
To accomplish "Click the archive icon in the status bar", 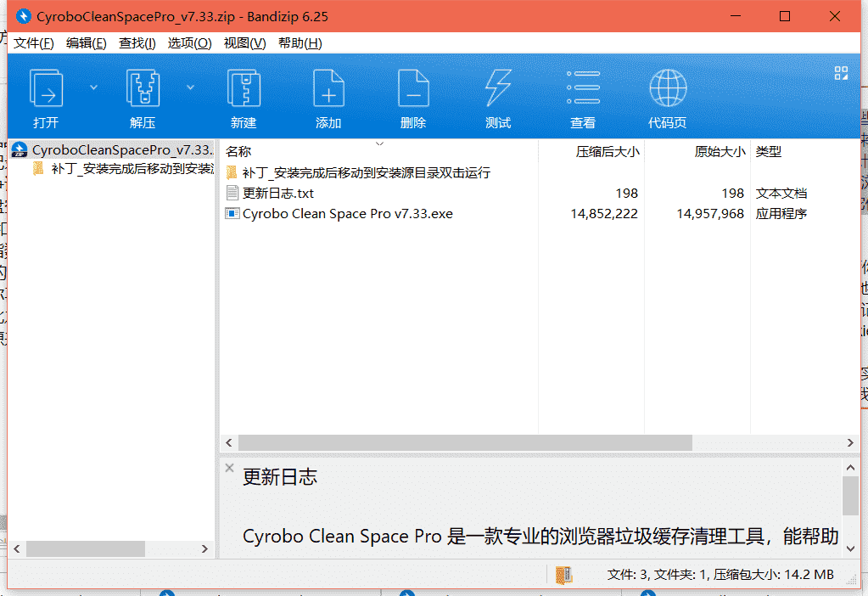I will tap(563, 575).
